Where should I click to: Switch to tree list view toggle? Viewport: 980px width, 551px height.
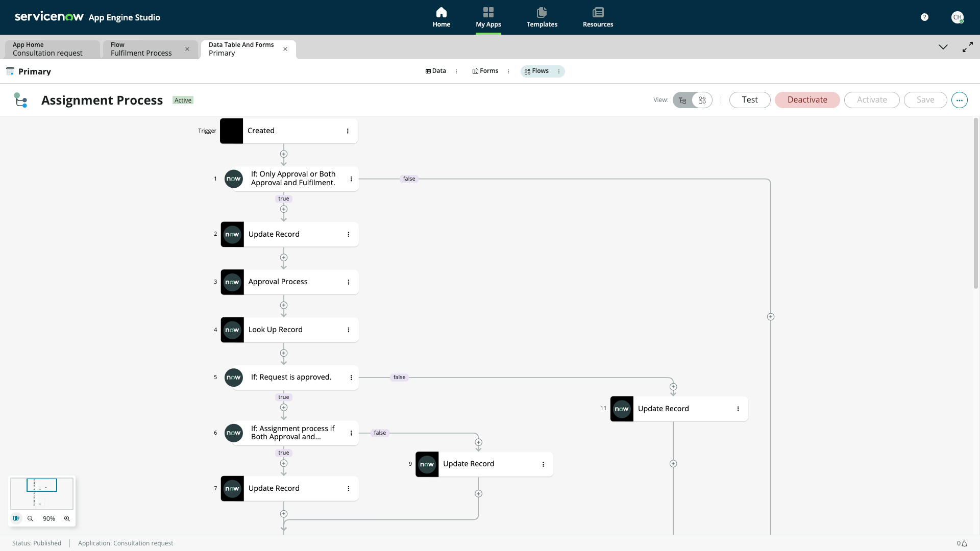(683, 100)
